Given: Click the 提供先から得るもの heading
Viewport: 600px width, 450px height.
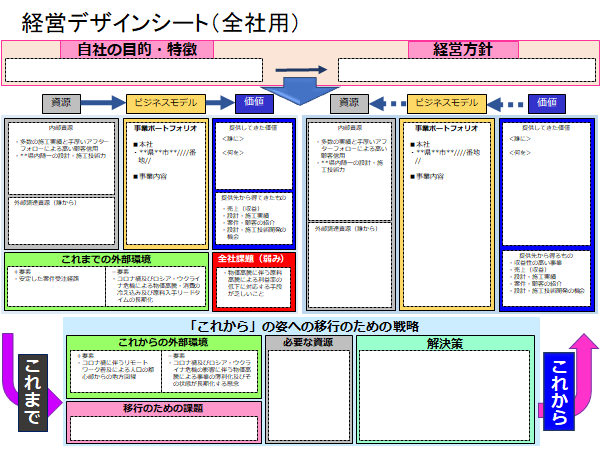Looking at the screenshot, I should click(546, 255).
